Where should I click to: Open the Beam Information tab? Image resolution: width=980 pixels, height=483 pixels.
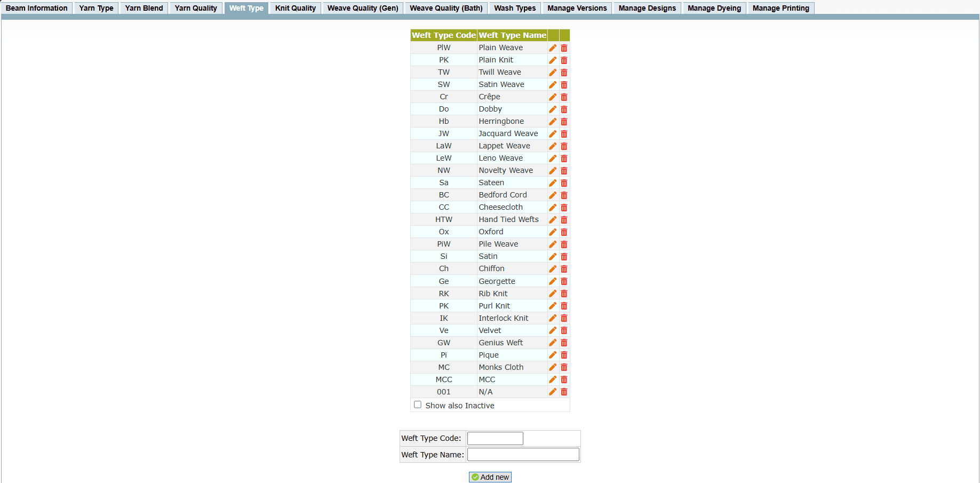pyautogui.click(x=36, y=8)
